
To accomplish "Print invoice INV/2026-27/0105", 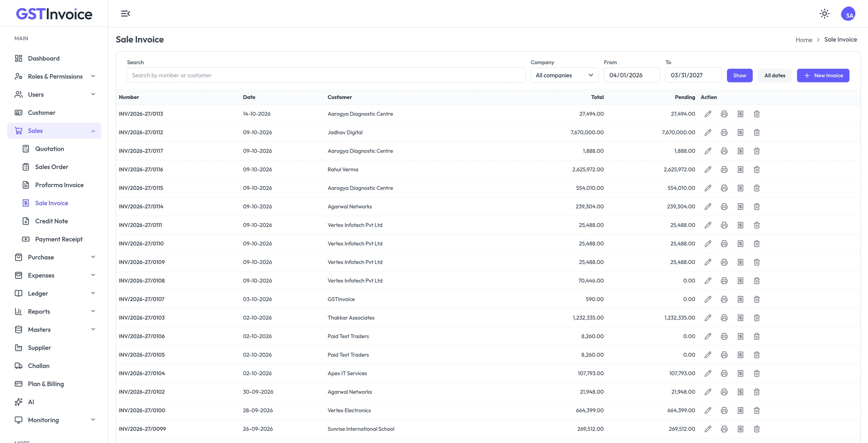I will tap(724, 355).
